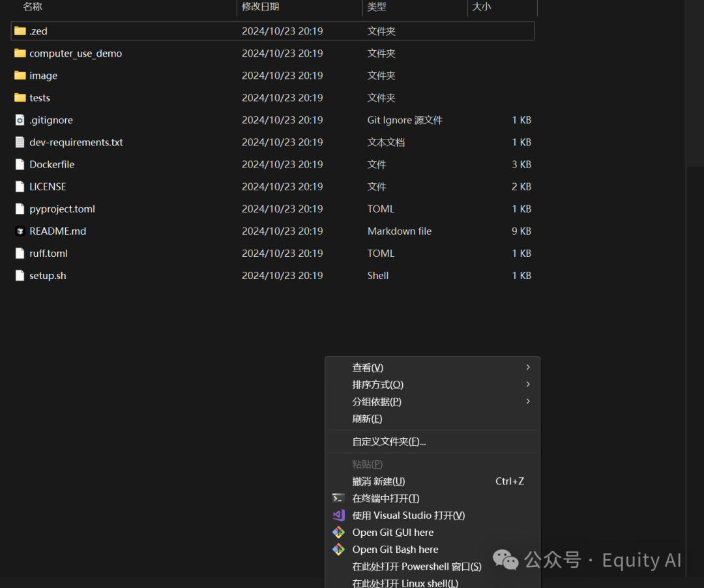Sort by the 类型 column header
The image size is (704, 588).
click(x=377, y=7)
